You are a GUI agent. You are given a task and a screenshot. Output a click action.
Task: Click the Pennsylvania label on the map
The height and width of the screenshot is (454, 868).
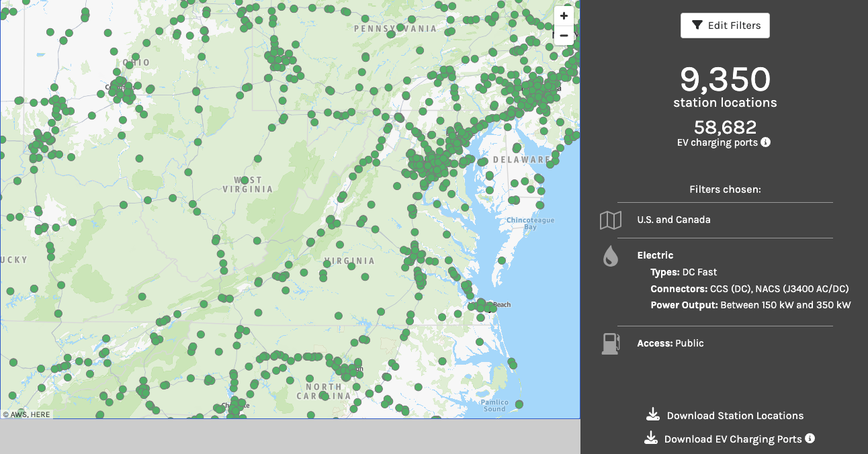395,29
